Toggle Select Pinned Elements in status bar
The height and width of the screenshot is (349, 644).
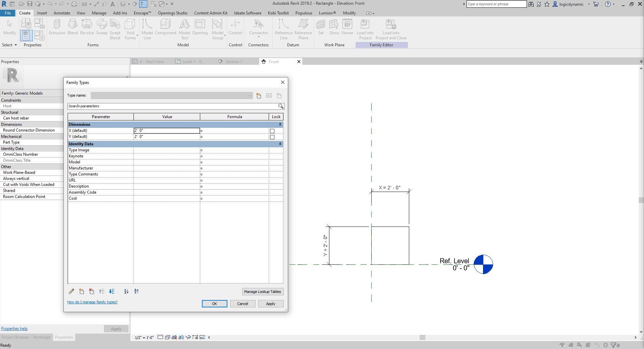[580, 345]
